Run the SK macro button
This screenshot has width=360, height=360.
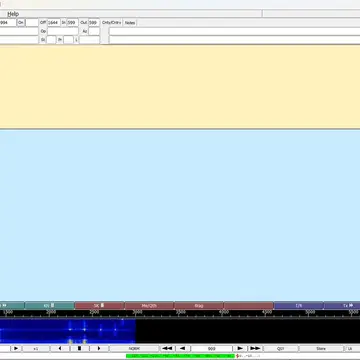coord(99,305)
